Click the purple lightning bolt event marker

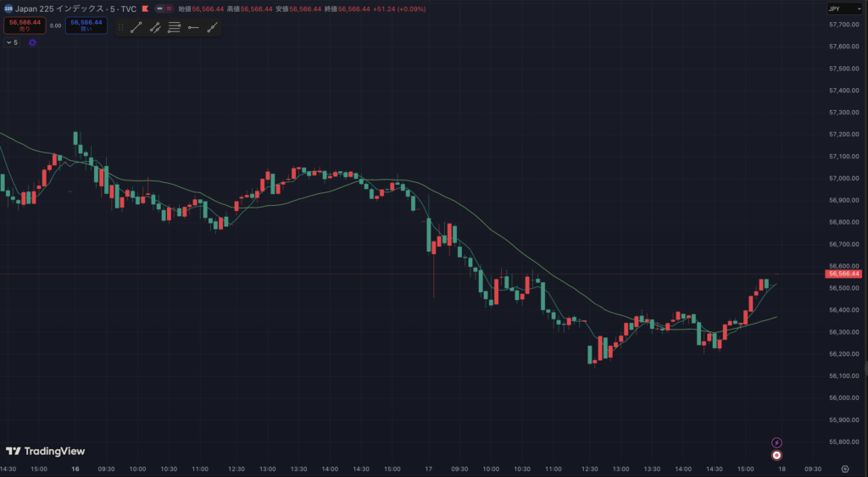(776, 442)
